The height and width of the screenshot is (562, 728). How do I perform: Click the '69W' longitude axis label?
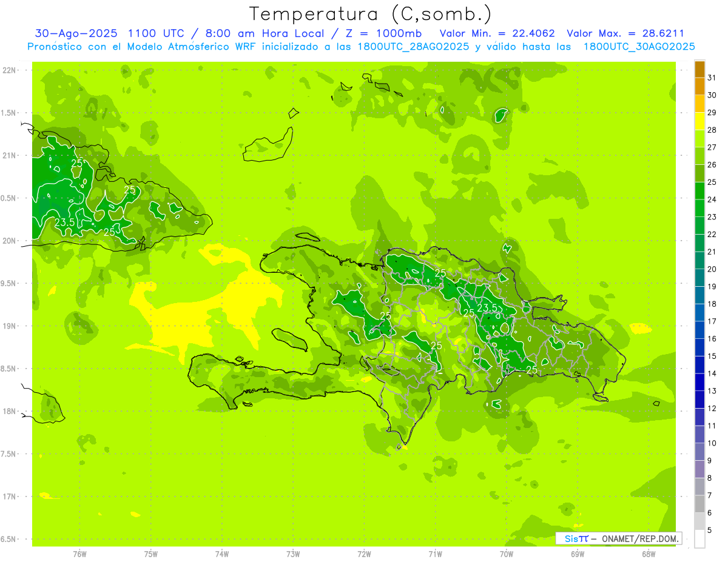(x=578, y=554)
